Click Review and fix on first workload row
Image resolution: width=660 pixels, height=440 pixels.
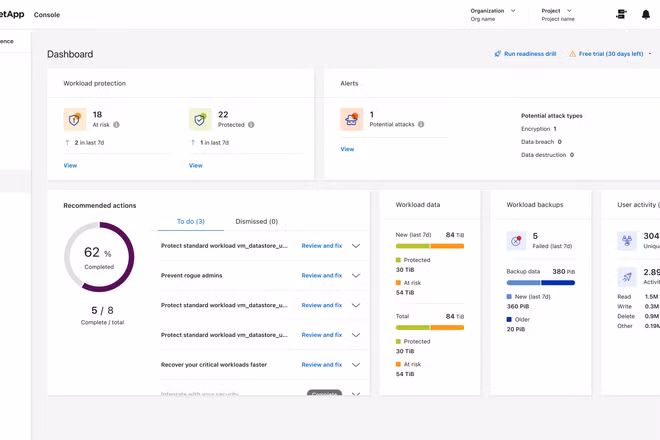click(322, 246)
